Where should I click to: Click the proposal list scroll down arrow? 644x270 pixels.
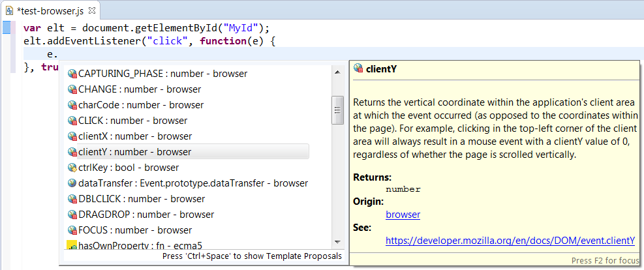[x=337, y=242]
